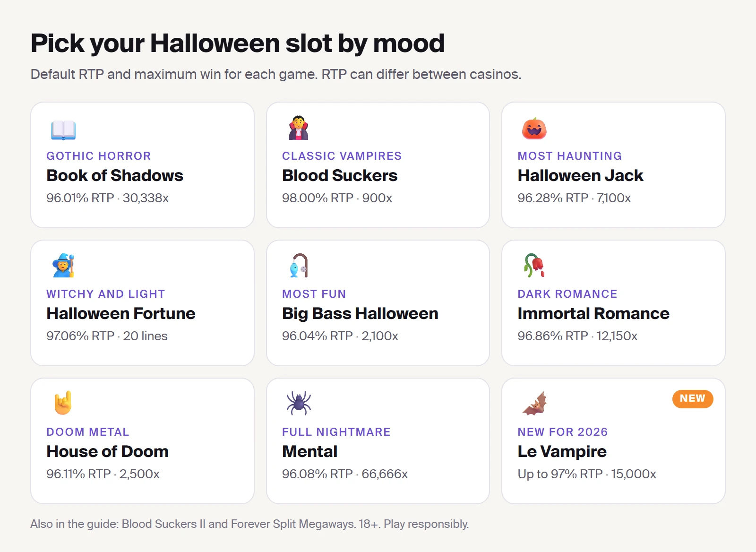Open the Blood Suckers title

pyautogui.click(x=340, y=175)
